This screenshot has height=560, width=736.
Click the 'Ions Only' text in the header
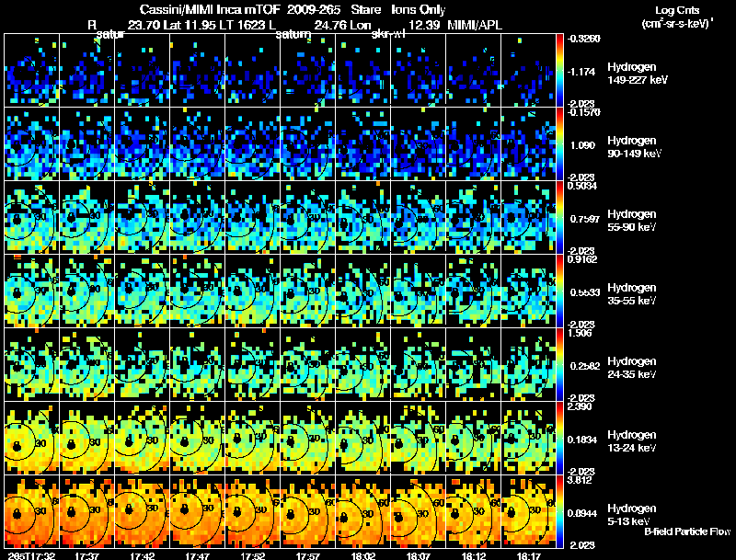click(419, 9)
